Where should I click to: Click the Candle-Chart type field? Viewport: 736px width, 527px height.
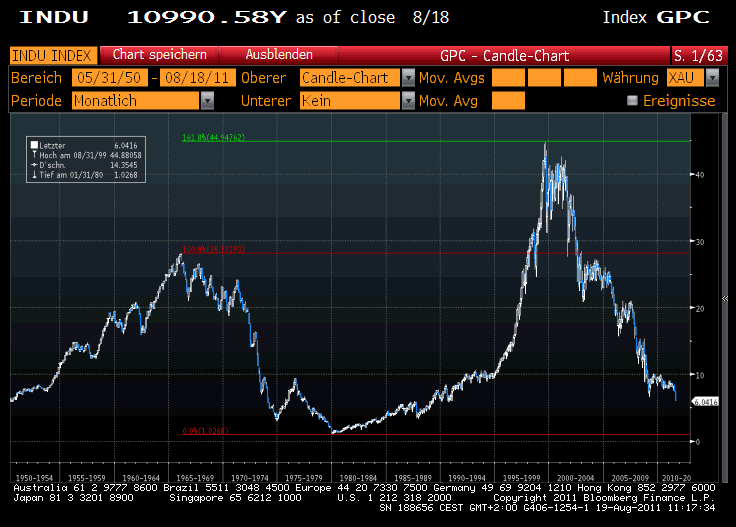point(350,77)
